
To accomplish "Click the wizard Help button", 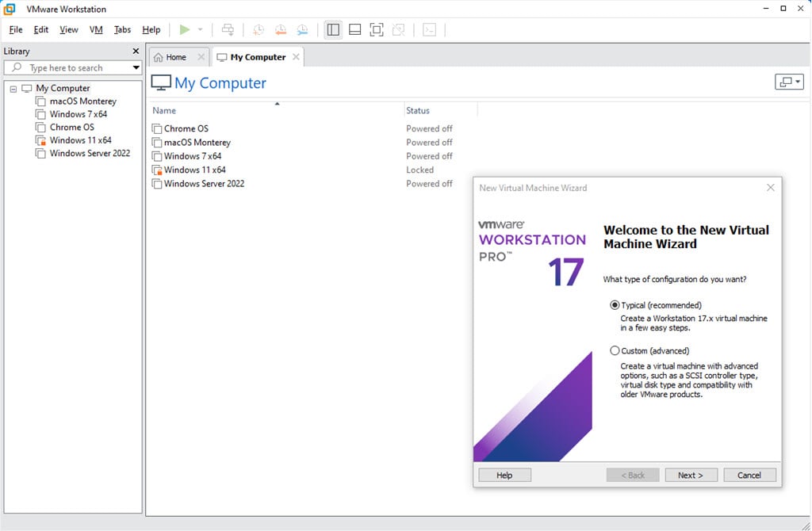I will coord(504,475).
